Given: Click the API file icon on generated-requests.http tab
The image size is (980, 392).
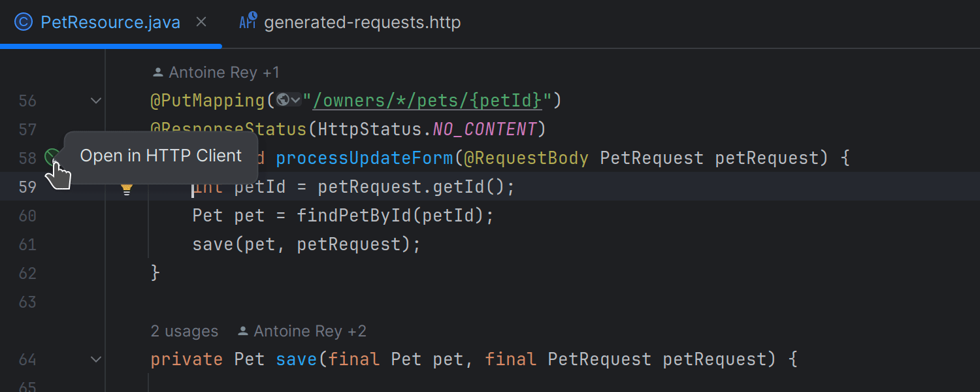Looking at the screenshot, I should pos(247,21).
